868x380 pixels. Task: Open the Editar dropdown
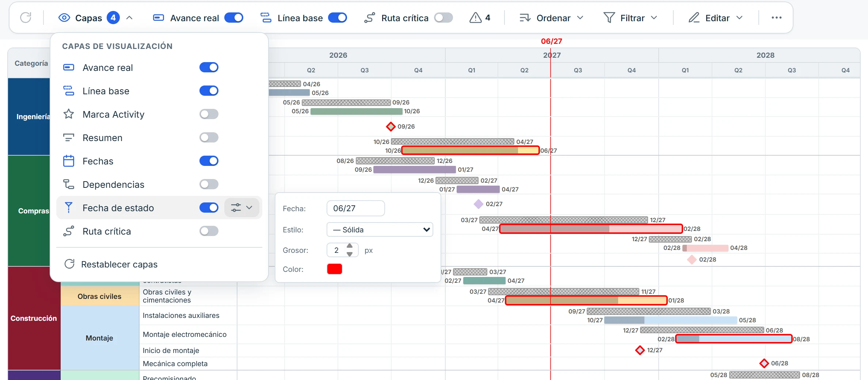716,18
